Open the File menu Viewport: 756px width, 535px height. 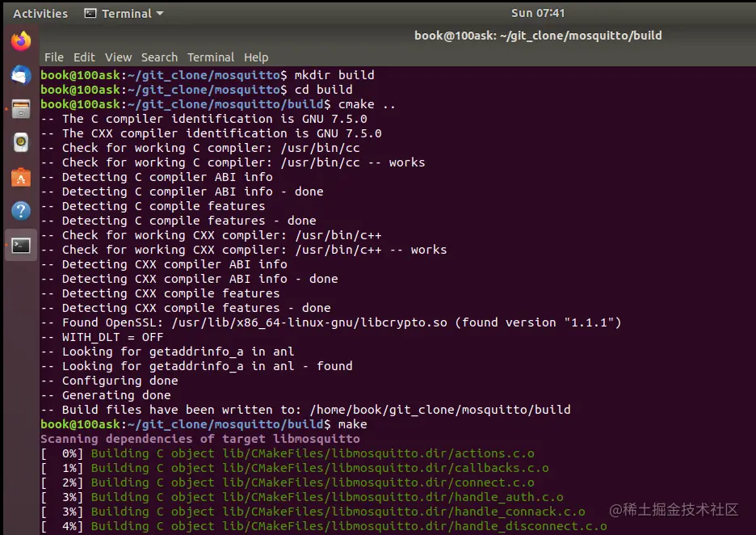[54, 57]
